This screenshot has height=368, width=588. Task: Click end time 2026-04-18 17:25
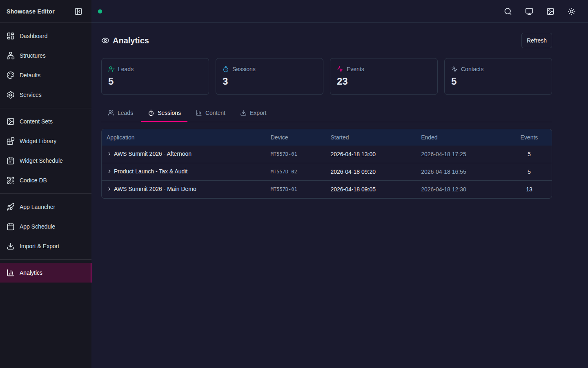coord(443,154)
